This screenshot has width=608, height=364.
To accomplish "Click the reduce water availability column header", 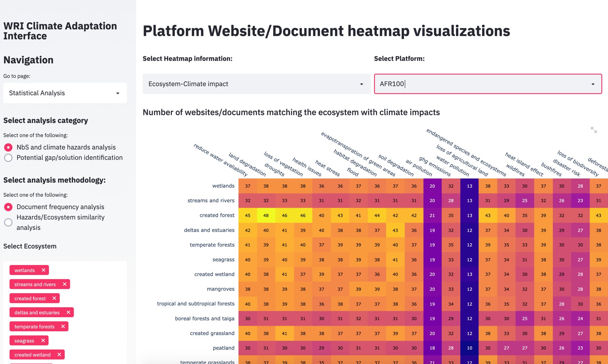I will pyautogui.click(x=221, y=160).
